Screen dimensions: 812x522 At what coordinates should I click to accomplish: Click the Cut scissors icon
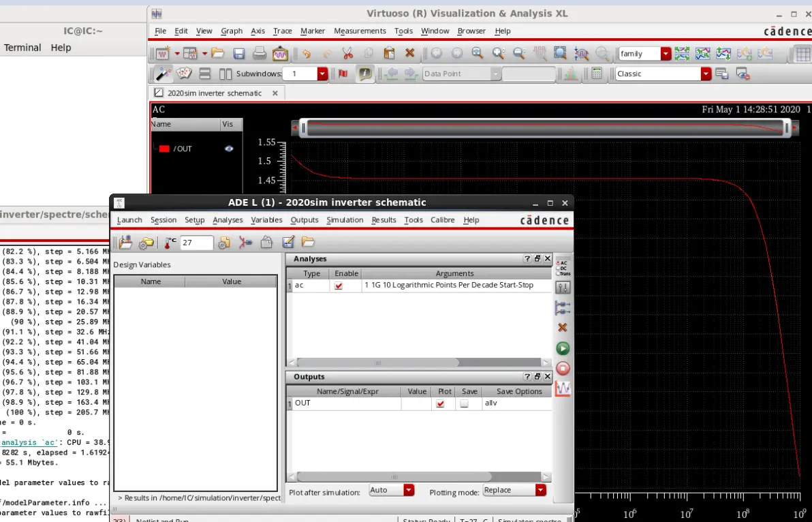click(x=347, y=53)
